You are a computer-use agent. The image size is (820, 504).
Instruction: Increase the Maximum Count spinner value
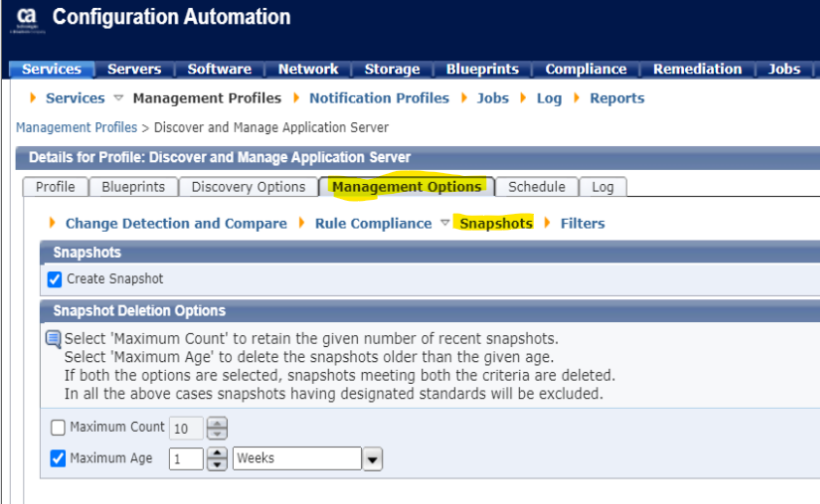coord(217,422)
